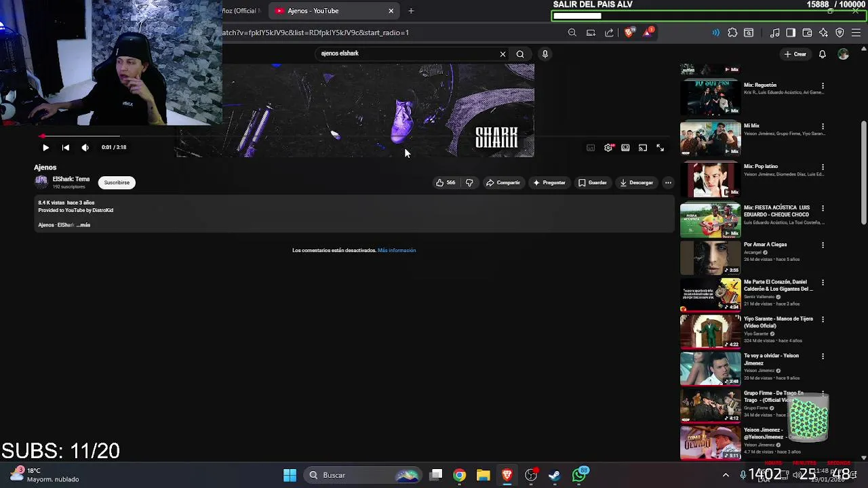The height and width of the screenshot is (488, 868).
Task: Start voice search with microphone
Action: tap(545, 54)
